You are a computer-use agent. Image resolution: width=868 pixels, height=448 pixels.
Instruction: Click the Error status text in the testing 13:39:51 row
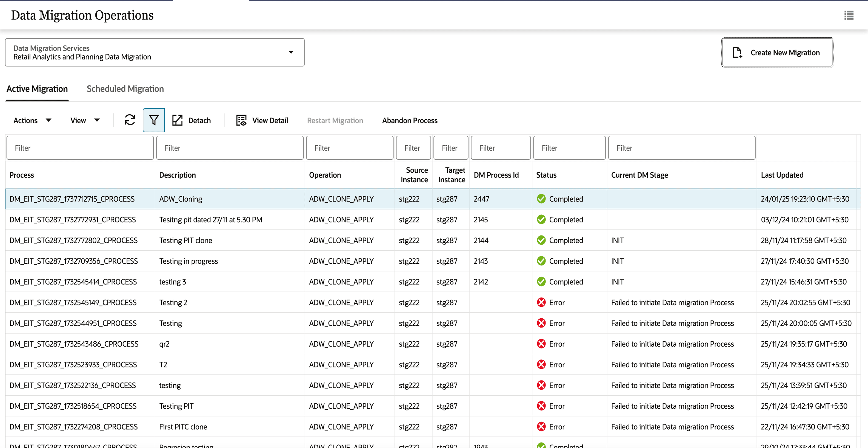click(x=557, y=385)
